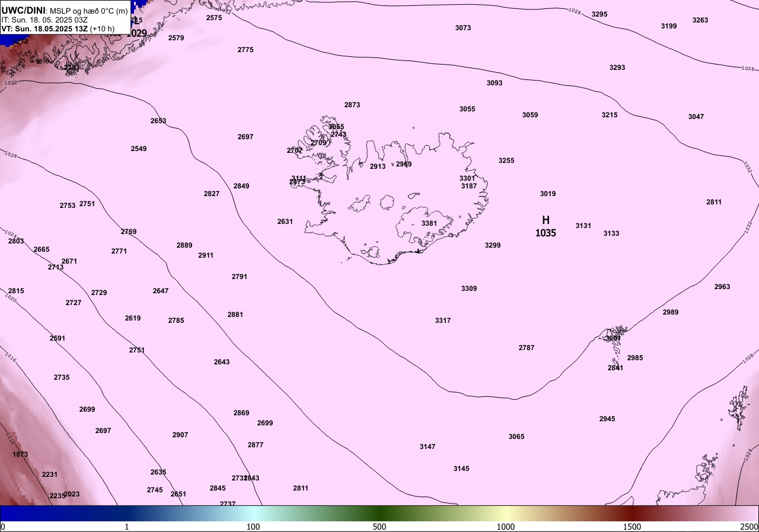Screen dimensions: 759x532
Task: Click the height value 3047
Action: (696, 117)
